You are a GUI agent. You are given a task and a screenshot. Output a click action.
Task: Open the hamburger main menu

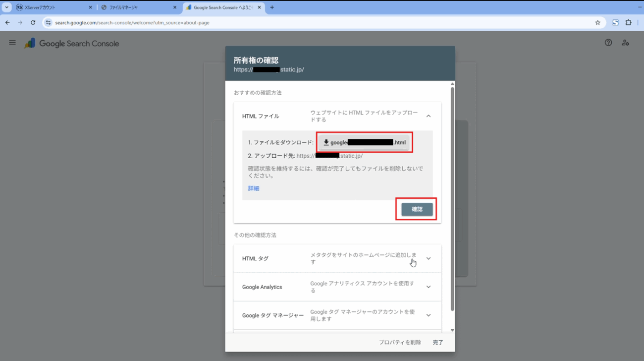click(x=12, y=43)
